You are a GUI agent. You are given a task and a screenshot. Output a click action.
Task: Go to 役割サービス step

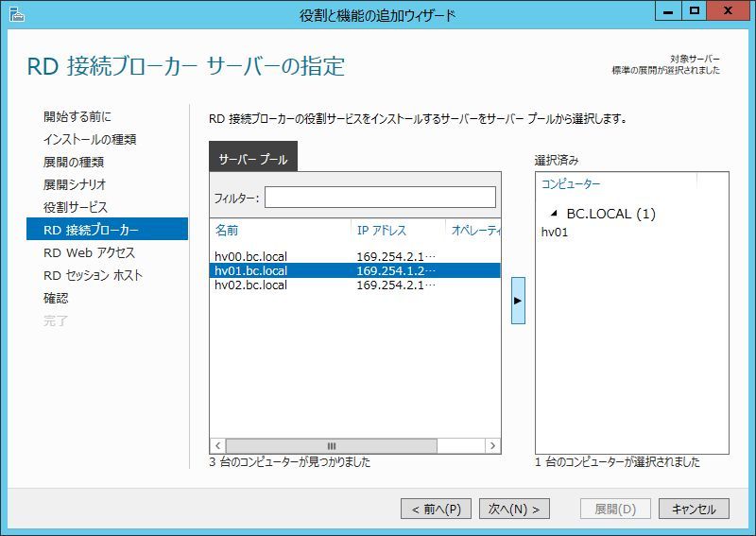point(76,207)
